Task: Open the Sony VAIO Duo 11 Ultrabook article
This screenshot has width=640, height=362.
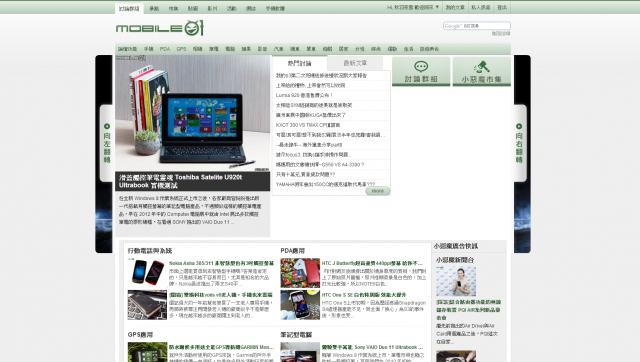Action: tap(372, 347)
